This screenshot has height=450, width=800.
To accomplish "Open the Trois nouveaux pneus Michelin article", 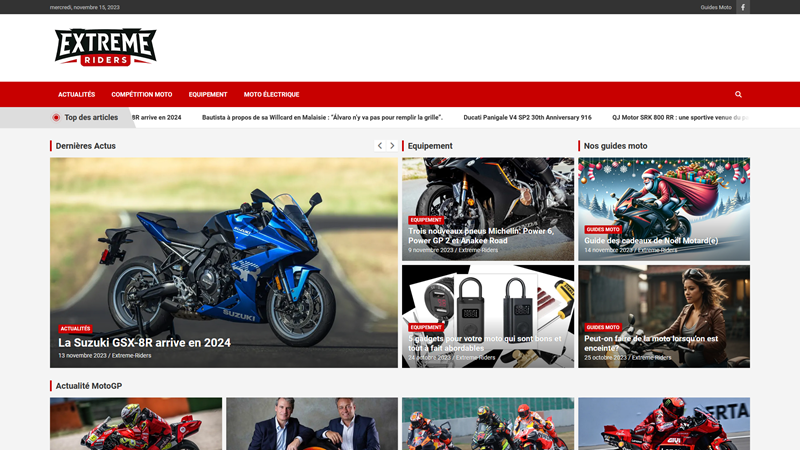I will pyautogui.click(x=481, y=236).
